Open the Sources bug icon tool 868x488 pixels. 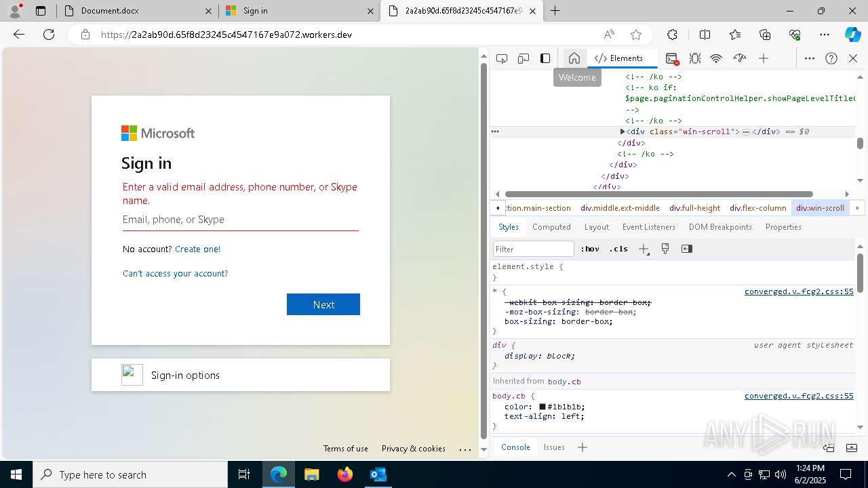695,58
